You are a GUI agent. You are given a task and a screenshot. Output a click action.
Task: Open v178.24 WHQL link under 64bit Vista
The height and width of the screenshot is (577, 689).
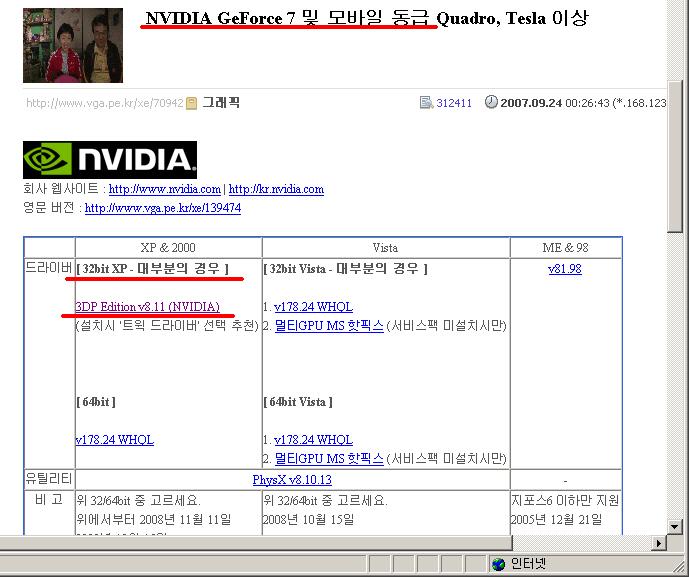(x=313, y=440)
